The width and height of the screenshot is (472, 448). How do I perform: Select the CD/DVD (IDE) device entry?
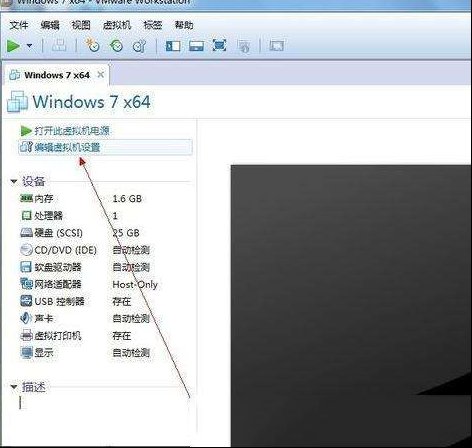point(85,250)
